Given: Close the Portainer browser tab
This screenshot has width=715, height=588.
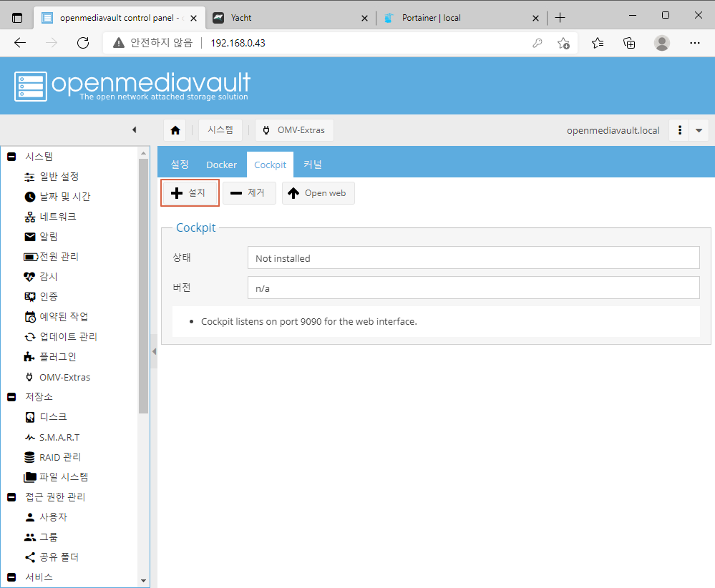Looking at the screenshot, I should [x=535, y=18].
